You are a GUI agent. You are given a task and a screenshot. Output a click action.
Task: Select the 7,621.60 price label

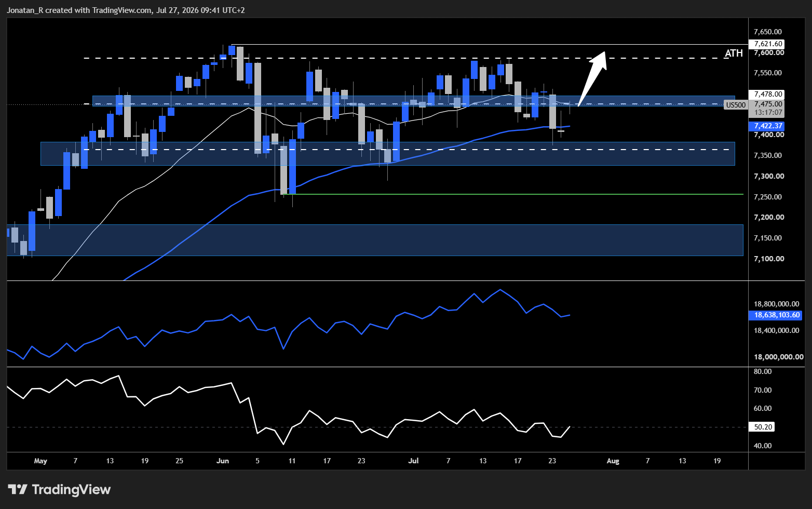766,44
